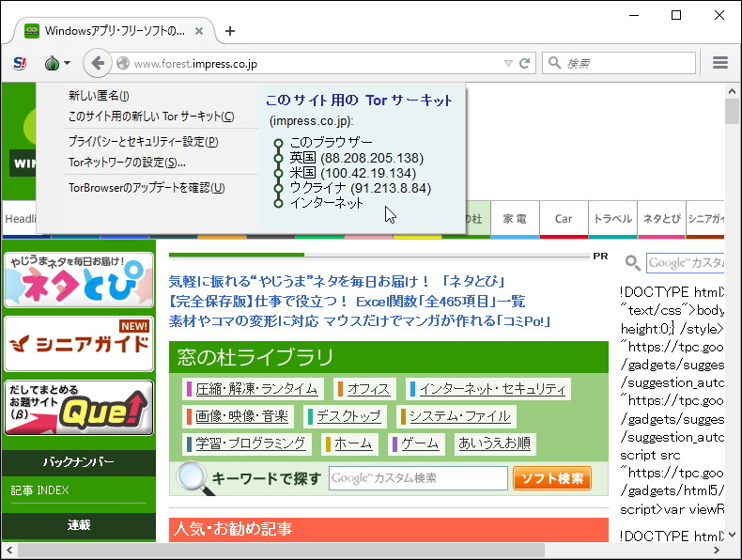Open the 家電 site tab
The width and height of the screenshot is (742, 560).
coord(515,219)
